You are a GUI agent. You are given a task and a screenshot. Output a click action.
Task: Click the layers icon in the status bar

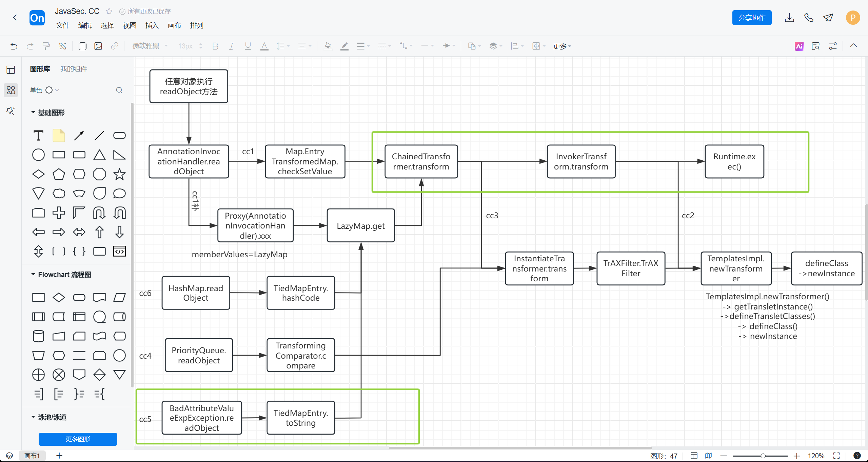(x=9, y=456)
